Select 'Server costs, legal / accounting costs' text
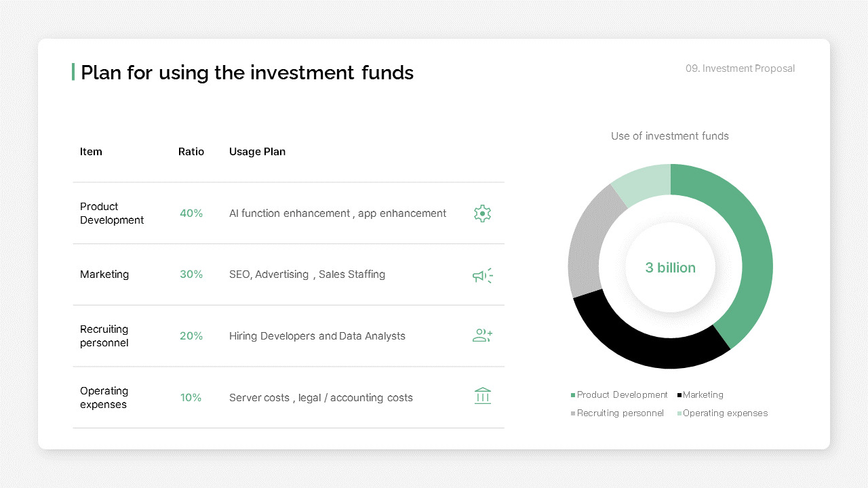 321,398
